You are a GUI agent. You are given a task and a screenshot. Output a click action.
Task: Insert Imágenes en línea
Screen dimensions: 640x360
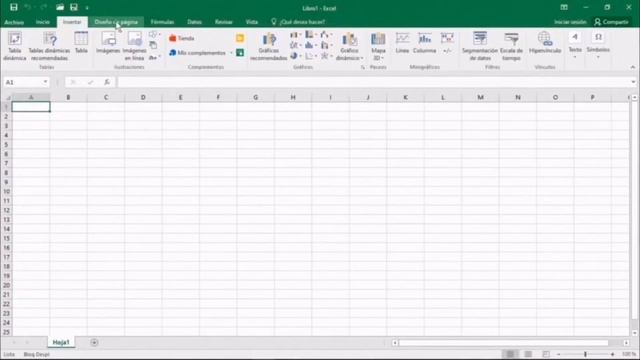click(x=134, y=46)
